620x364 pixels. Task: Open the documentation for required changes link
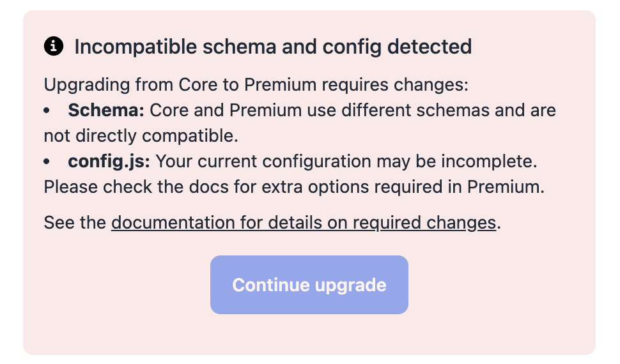tap(303, 223)
